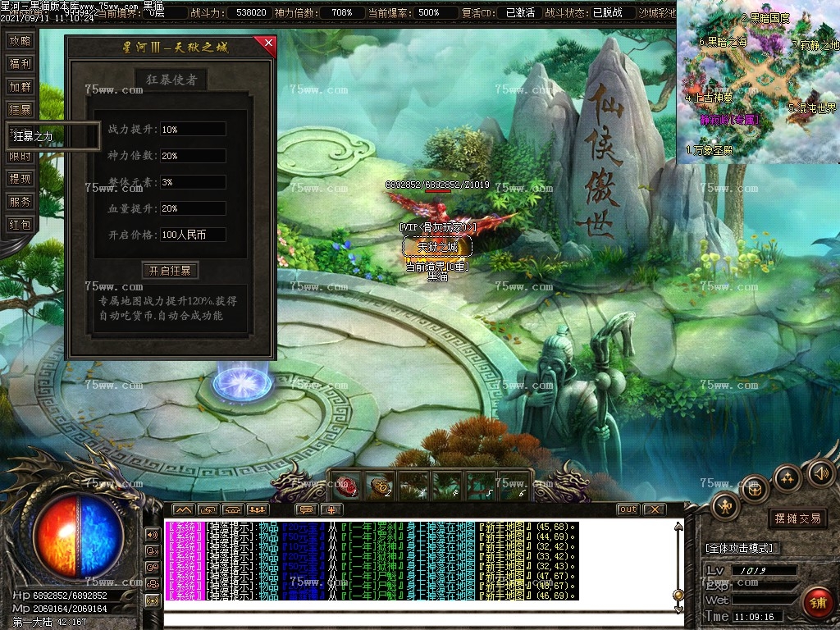Use hotbar slot 1 red item

(347, 486)
